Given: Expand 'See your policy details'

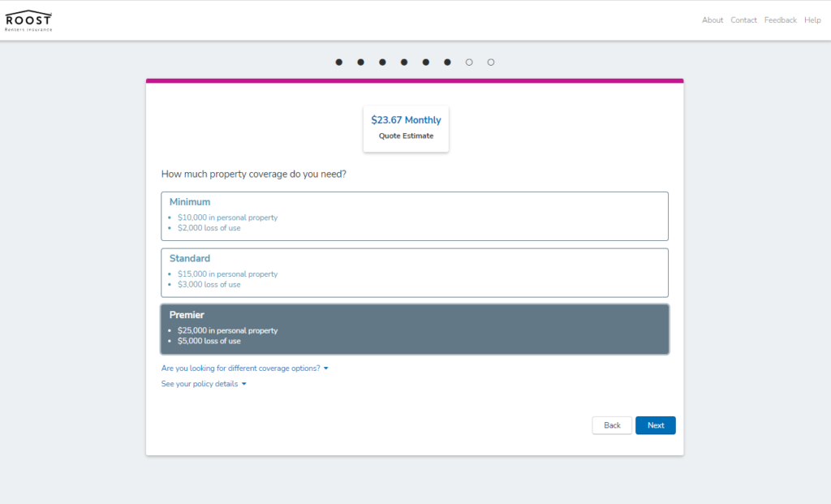Looking at the screenshot, I should point(204,384).
